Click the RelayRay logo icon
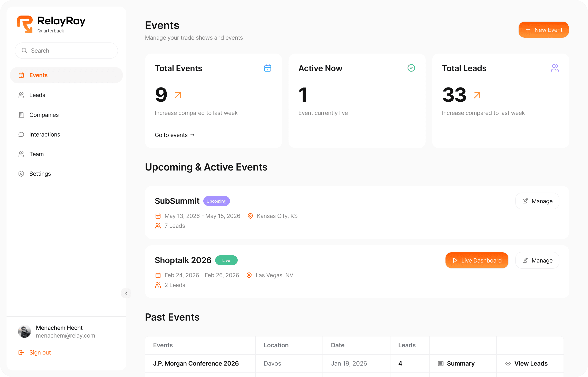 coord(25,24)
